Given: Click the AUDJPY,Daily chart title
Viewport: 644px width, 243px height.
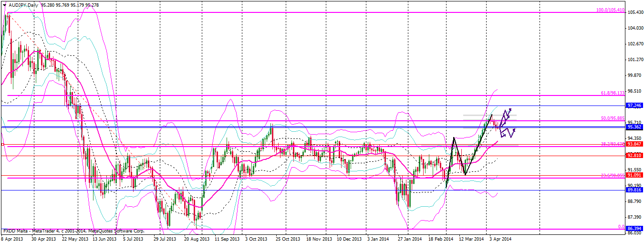Looking at the screenshot, I should click(x=23, y=5).
